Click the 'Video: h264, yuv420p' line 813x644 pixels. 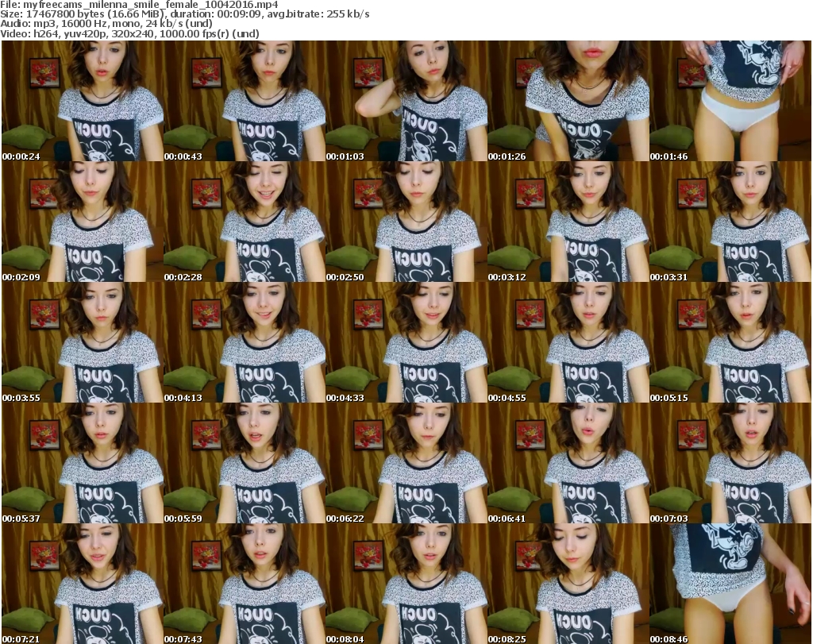pos(129,33)
